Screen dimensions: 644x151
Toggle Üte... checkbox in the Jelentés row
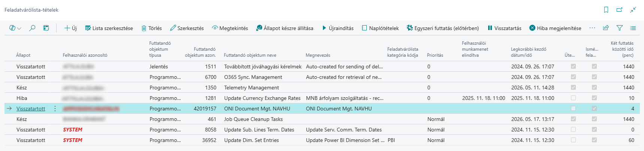pyautogui.click(x=573, y=66)
